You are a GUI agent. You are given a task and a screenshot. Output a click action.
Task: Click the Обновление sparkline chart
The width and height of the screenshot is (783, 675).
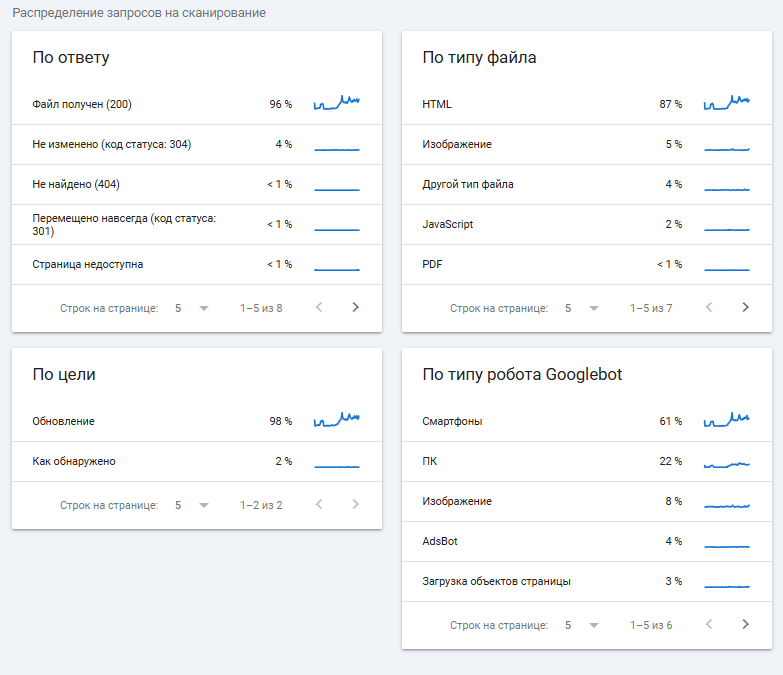tap(336, 420)
